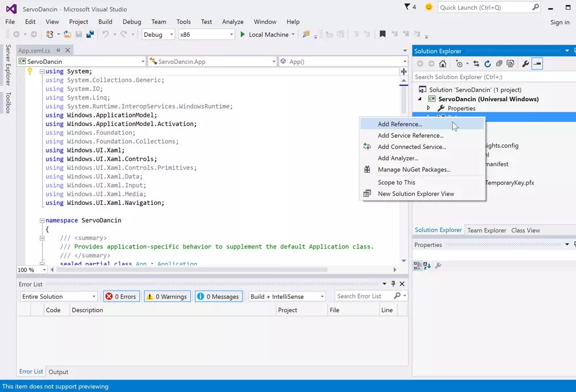Sync Solution Explorer with active document

point(476,64)
